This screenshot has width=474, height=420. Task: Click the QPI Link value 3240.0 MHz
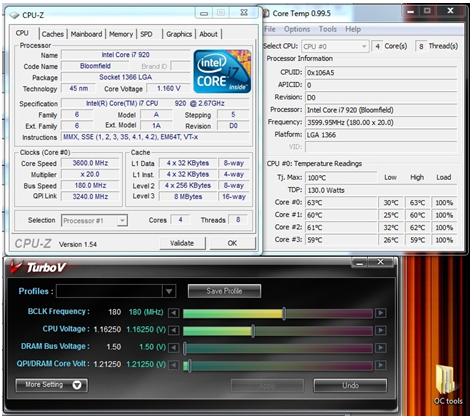pos(90,196)
